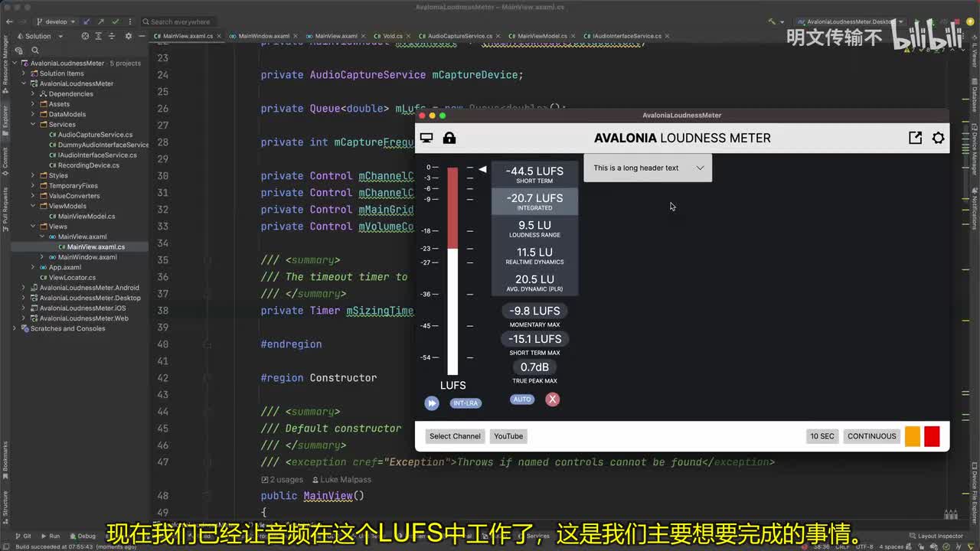Screen dimensions: 980x551
Task: Select ViewLocator.cs in Solution tree
Action: pyautogui.click(x=67, y=278)
